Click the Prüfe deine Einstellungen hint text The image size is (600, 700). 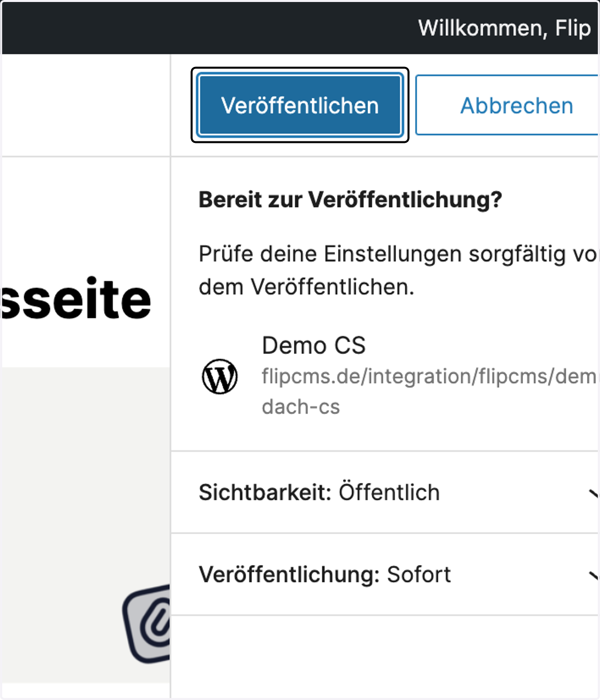(398, 270)
